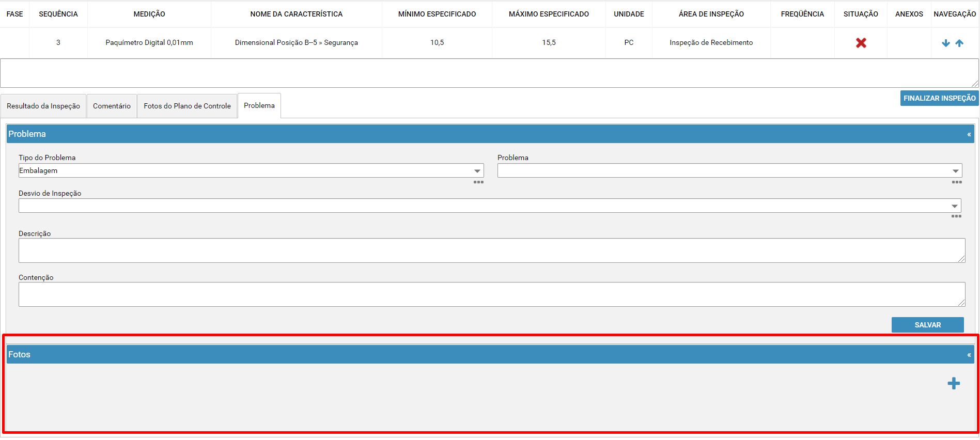Expand the Desvio de Inspeção dropdown
The height and width of the screenshot is (440, 980).
click(490, 206)
